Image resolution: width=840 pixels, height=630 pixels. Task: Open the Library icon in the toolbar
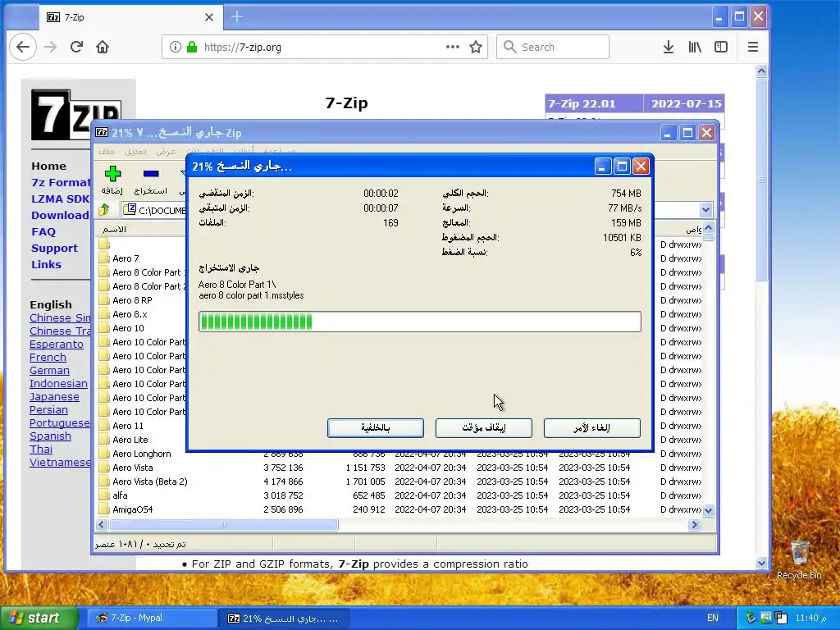click(695, 47)
